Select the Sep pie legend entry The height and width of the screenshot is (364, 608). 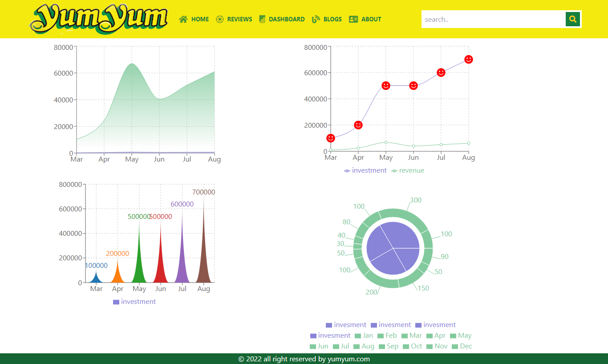(389, 346)
